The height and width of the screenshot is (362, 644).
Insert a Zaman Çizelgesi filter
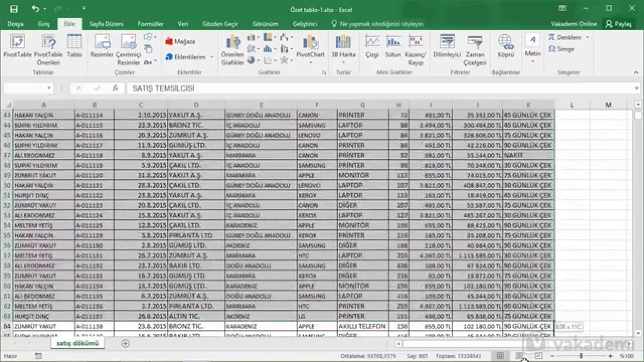[475, 50]
